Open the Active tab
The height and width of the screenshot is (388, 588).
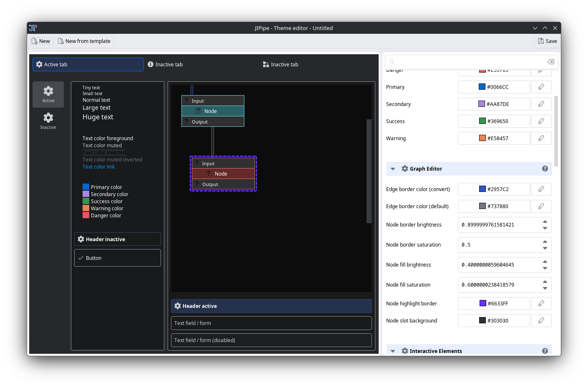(88, 65)
